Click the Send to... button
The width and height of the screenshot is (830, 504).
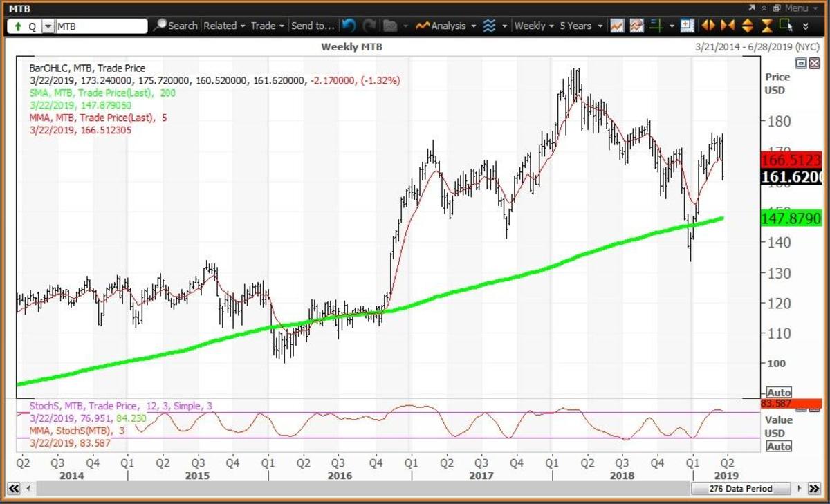[x=313, y=26]
